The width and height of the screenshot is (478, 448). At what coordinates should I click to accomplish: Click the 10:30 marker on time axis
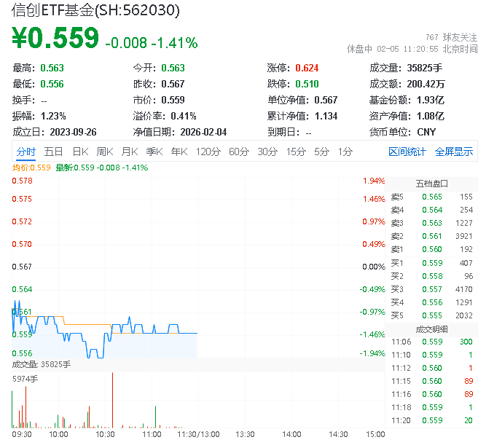[106, 433]
